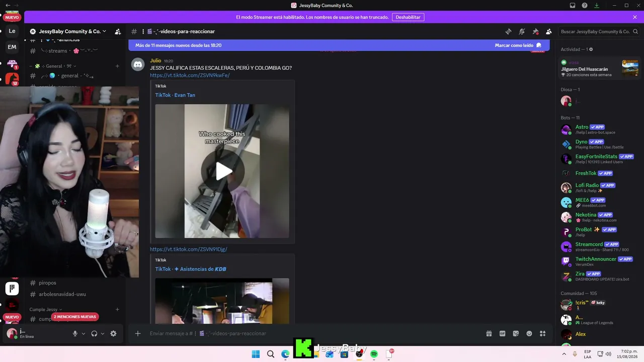The image size is (644, 362).
Task: Launch Spotify from the taskbar
Action: tap(374, 354)
